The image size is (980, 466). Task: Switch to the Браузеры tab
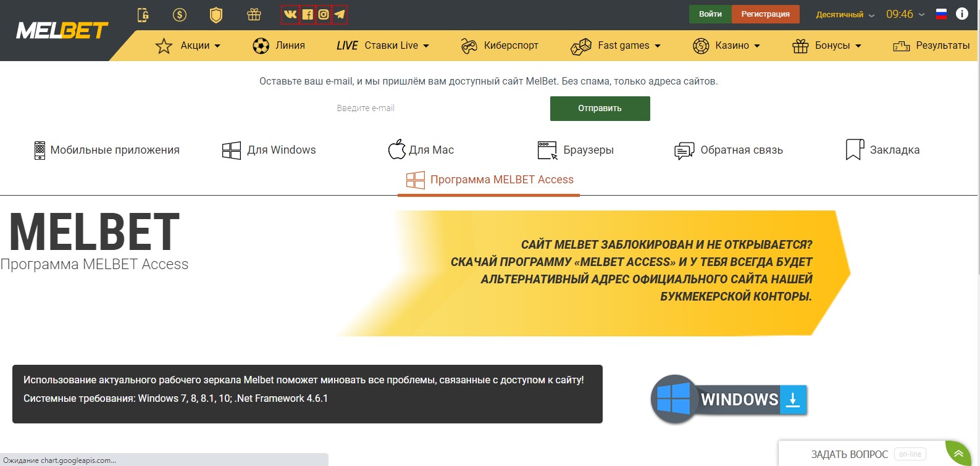coord(576,150)
